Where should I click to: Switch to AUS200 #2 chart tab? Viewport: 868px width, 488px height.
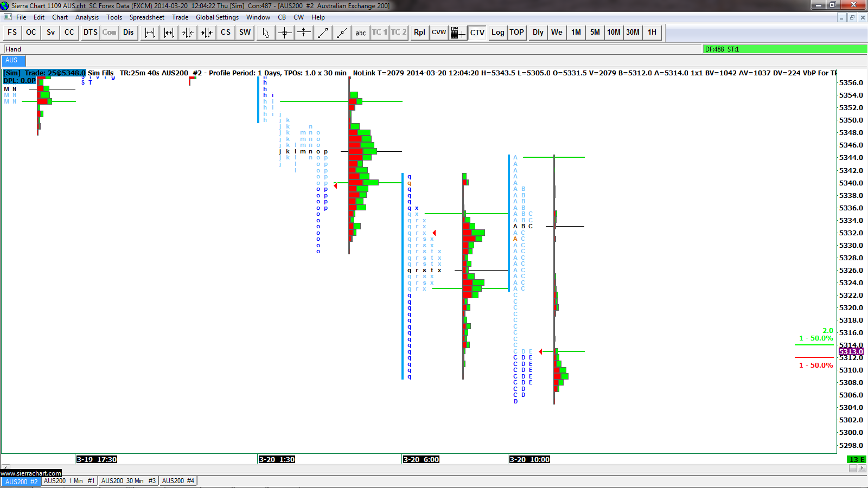21,481
